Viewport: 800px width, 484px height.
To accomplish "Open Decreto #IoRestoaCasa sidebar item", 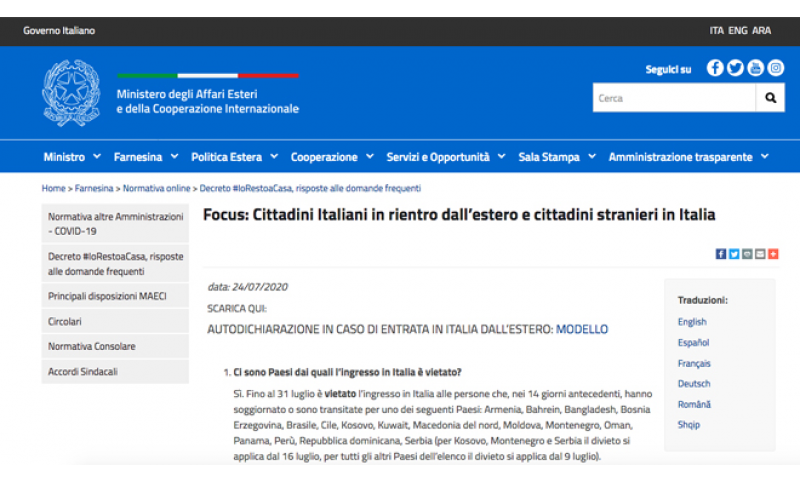I will 115,264.
